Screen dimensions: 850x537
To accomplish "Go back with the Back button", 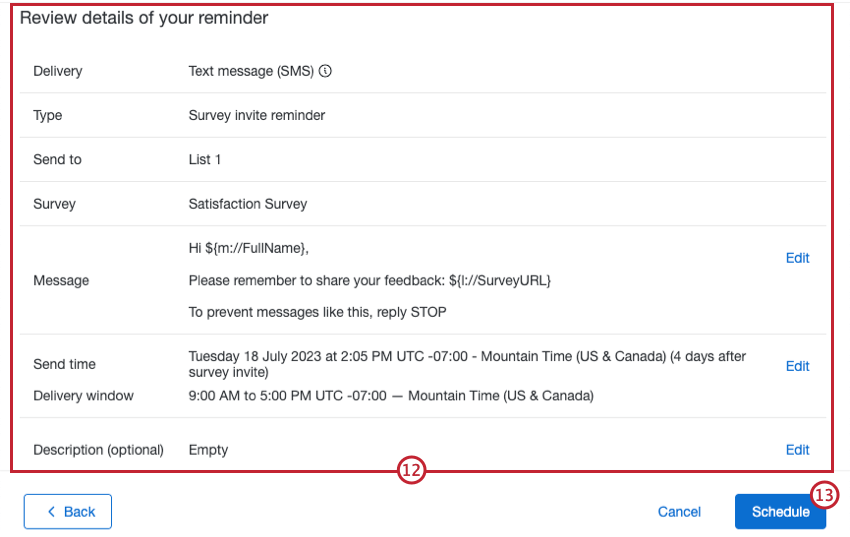I will (68, 512).
